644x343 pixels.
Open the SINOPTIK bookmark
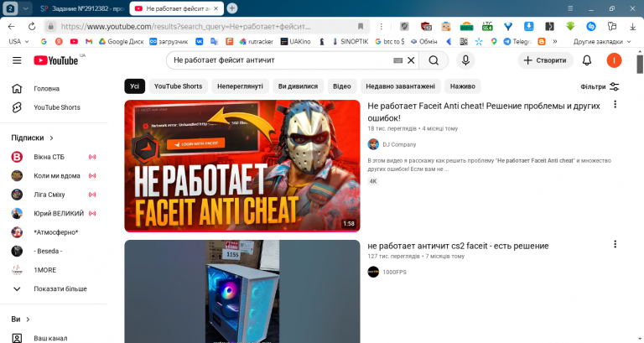point(351,41)
